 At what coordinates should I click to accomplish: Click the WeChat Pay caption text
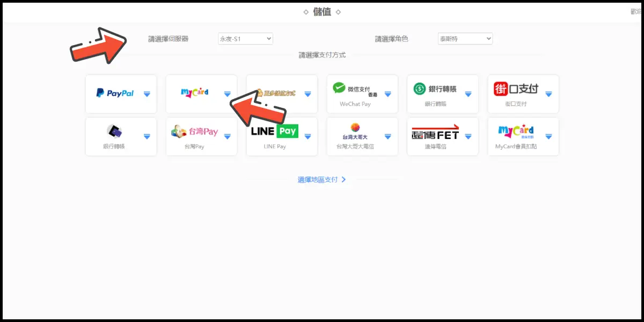coord(355,104)
